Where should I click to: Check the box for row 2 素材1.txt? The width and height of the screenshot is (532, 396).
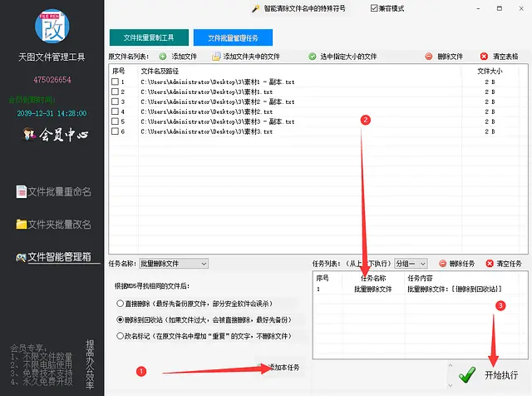click(x=115, y=92)
